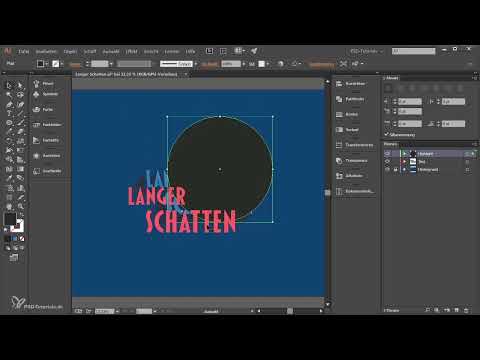
Task: Click the target circle of the Hintergrund layer
Action: click(x=467, y=169)
